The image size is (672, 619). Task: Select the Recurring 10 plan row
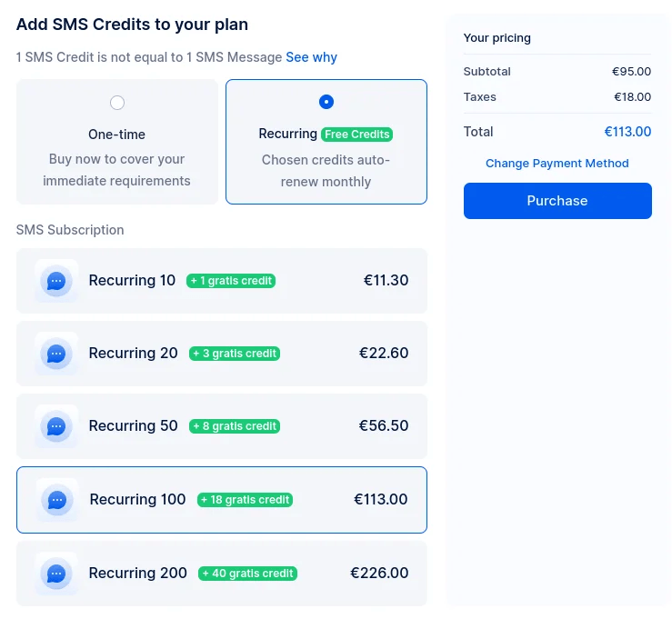(222, 281)
